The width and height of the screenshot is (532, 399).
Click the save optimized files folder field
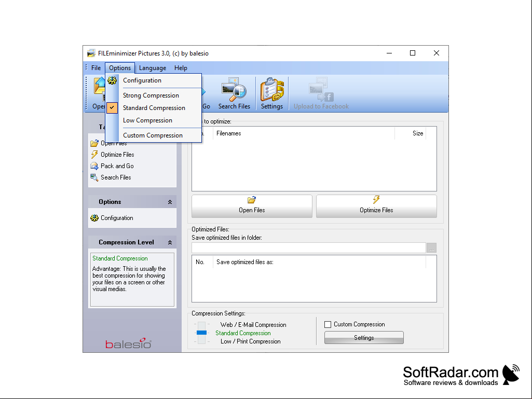[309, 248]
